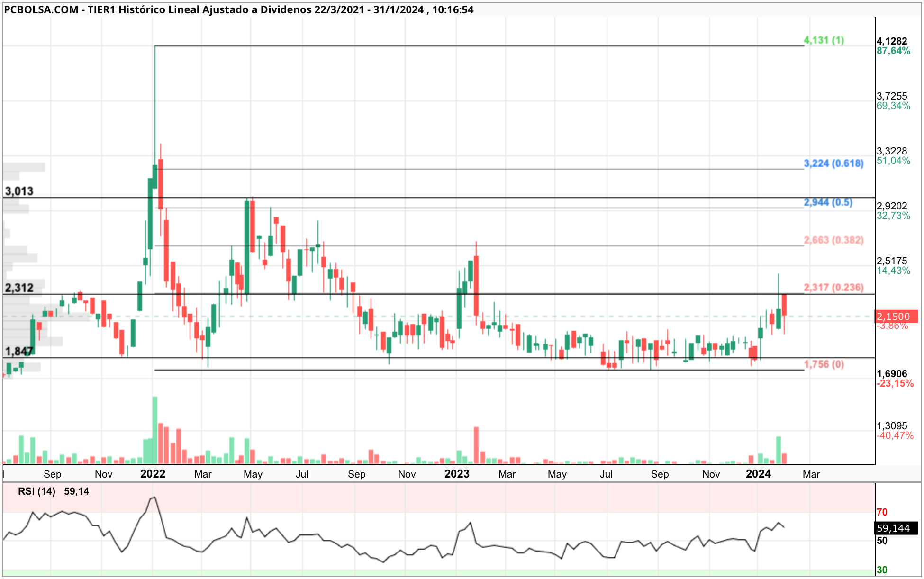This screenshot has height=579, width=924.
Task: Select the 4,131 (1) Fibonacci label
Action: point(824,40)
